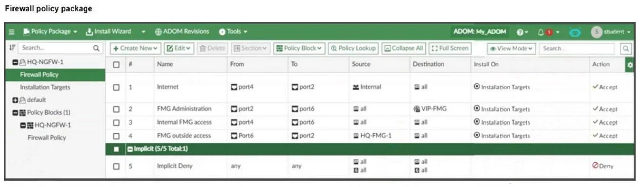Click the ADOM: My_ADOM selector
Viewport: 644px width, 187px height.
(x=480, y=32)
